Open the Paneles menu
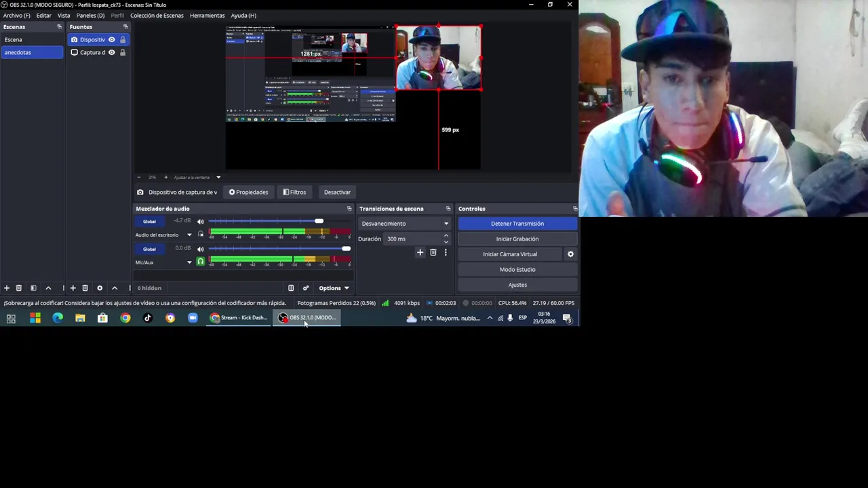 tap(90, 16)
